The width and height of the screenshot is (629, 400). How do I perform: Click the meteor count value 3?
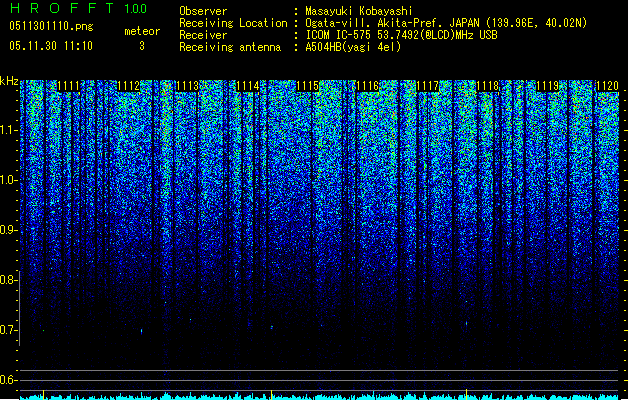click(142, 46)
